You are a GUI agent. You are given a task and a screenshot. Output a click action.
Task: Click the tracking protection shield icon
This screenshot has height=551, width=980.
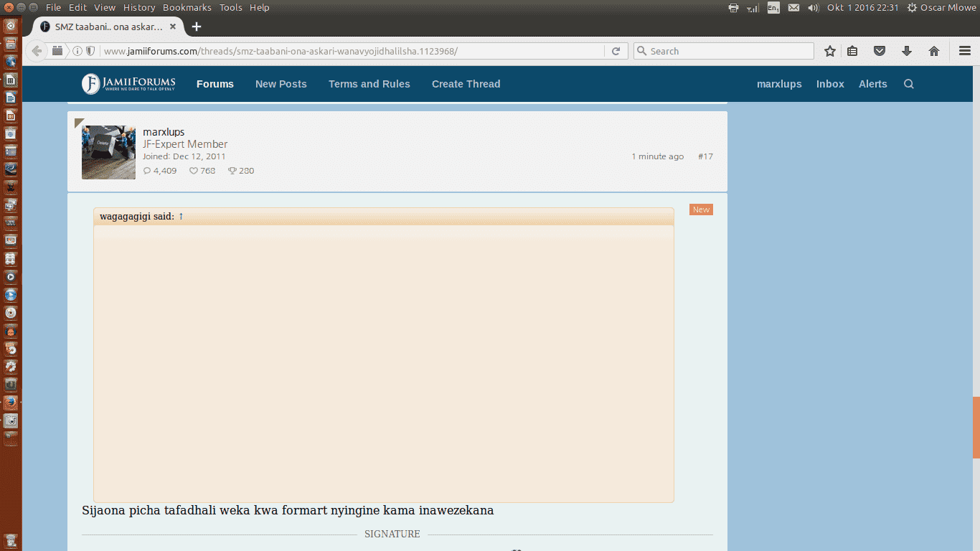tap(90, 51)
